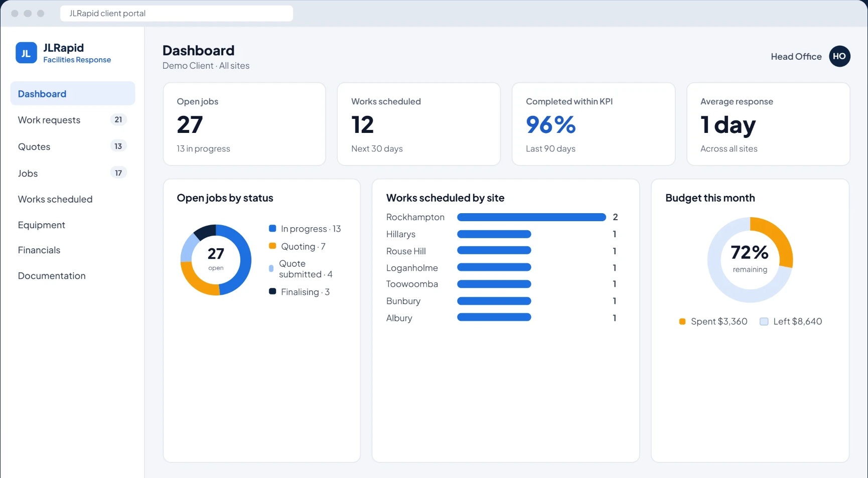Click the Bunbury site bar
Screen dimensions: 868x478
494,301
